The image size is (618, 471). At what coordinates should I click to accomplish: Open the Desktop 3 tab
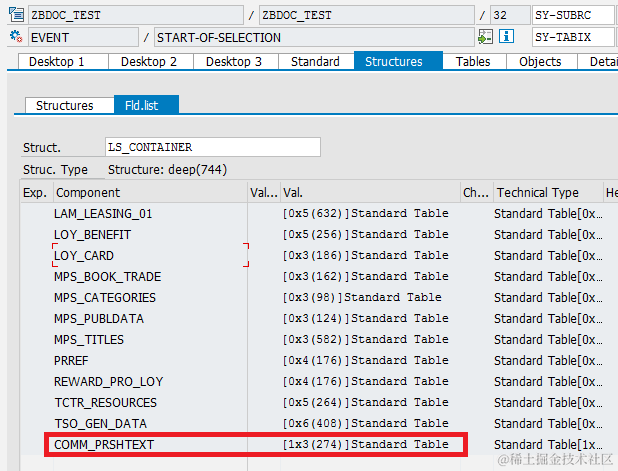236,61
